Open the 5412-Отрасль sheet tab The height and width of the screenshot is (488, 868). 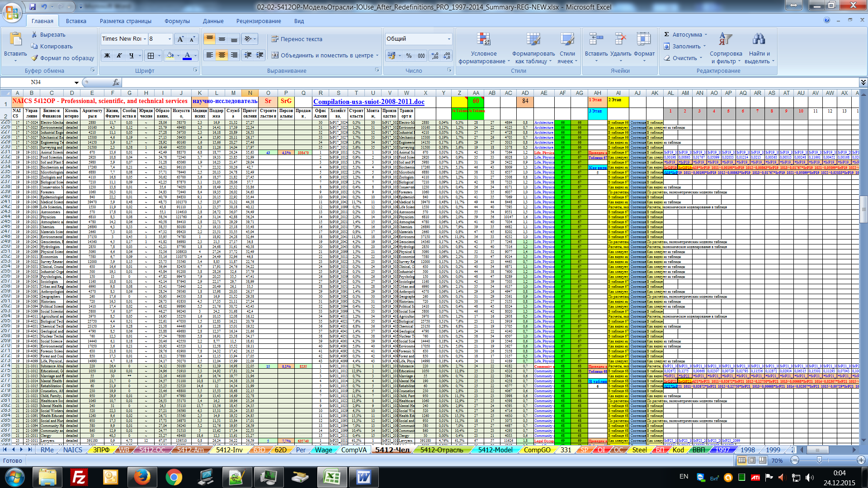pos(441,450)
